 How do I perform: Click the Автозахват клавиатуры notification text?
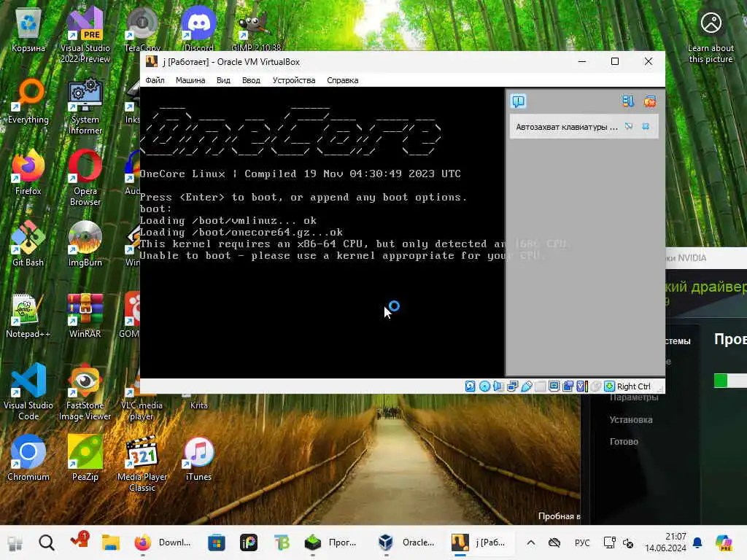pos(567,127)
